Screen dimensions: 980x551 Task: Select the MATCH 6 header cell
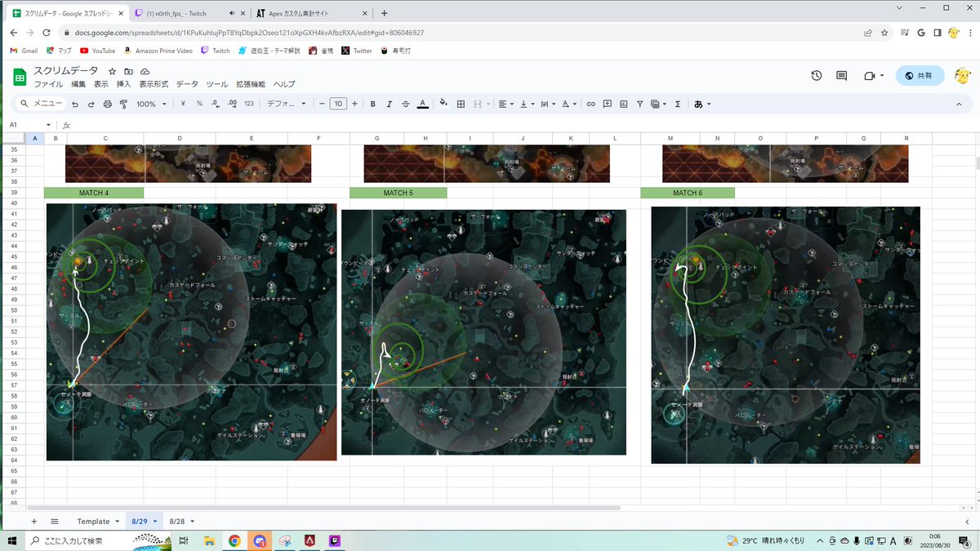(688, 193)
